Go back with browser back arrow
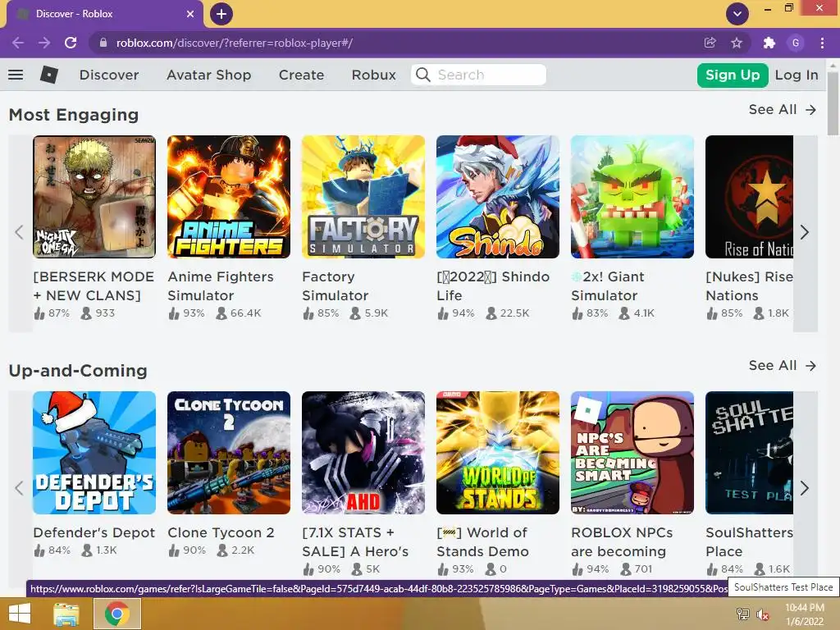The height and width of the screenshot is (630, 840). point(18,43)
